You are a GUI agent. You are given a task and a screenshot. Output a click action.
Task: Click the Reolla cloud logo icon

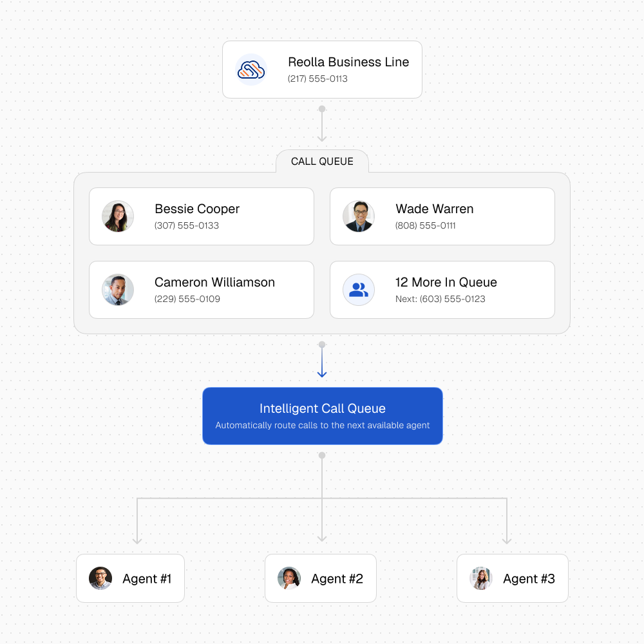pyautogui.click(x=251, y=70)
